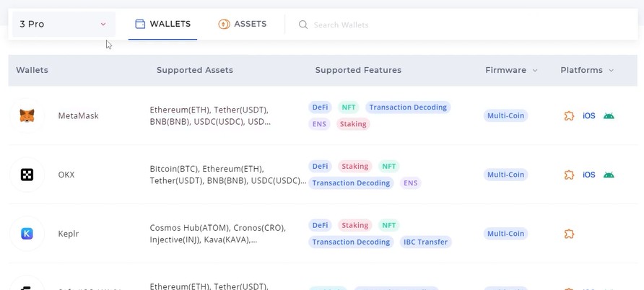Switch to the ASSETS tab
Screen dimensions: 644x290
243,25
